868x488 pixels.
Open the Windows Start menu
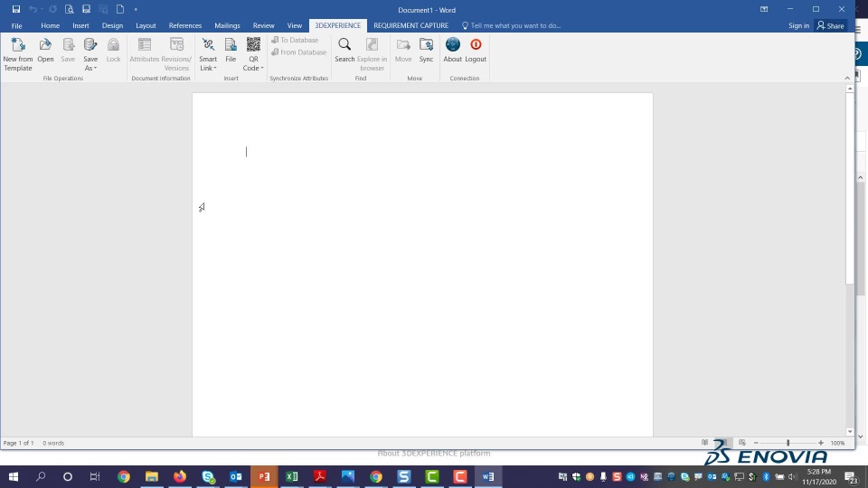pyautogui.click(x=14, y=476)
